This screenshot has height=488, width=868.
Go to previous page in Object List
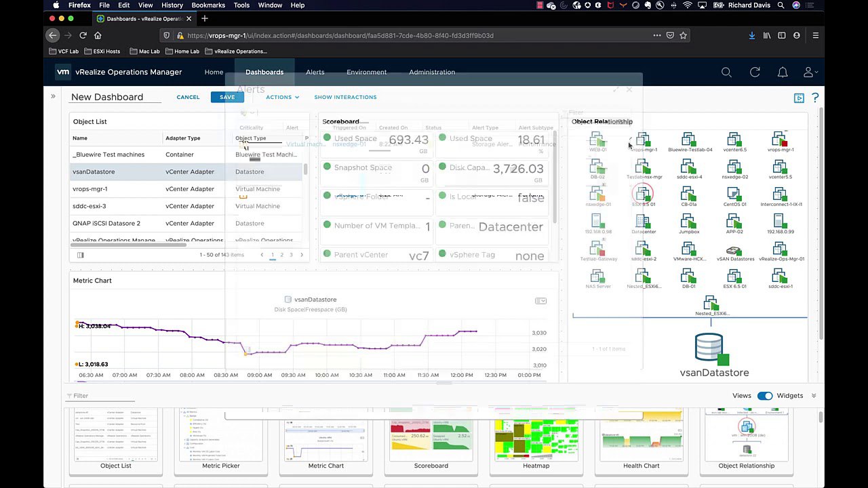(262, 255)
